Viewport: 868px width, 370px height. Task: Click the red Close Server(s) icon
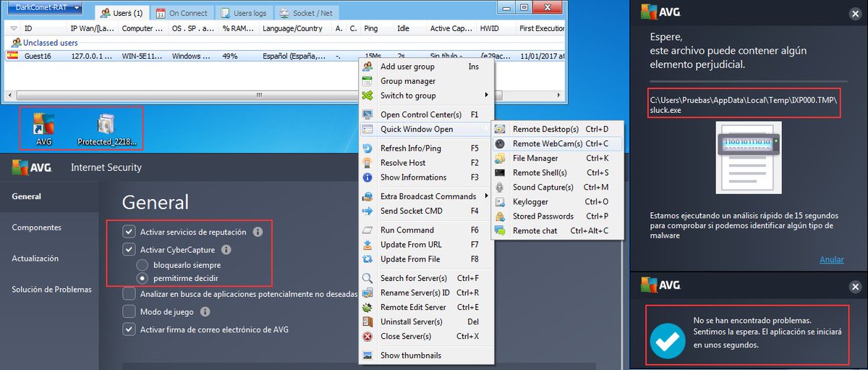pyautogui.click(x=367, y=336)
